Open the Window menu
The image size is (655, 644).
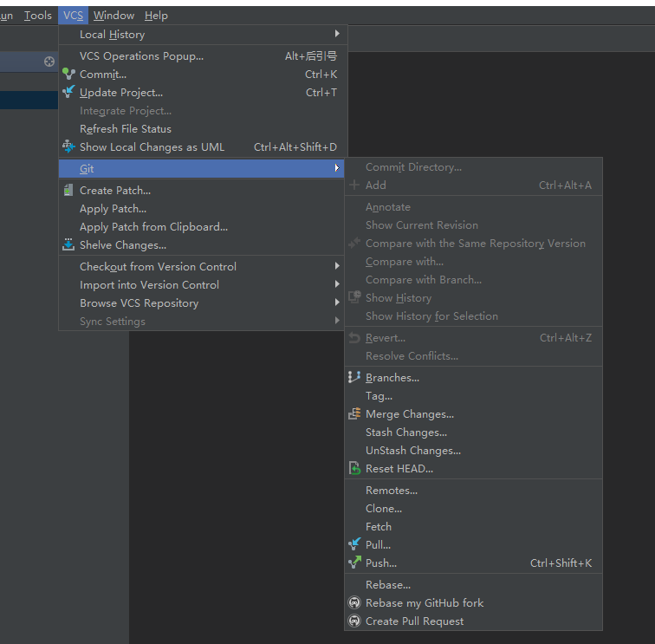click(113, 16)
